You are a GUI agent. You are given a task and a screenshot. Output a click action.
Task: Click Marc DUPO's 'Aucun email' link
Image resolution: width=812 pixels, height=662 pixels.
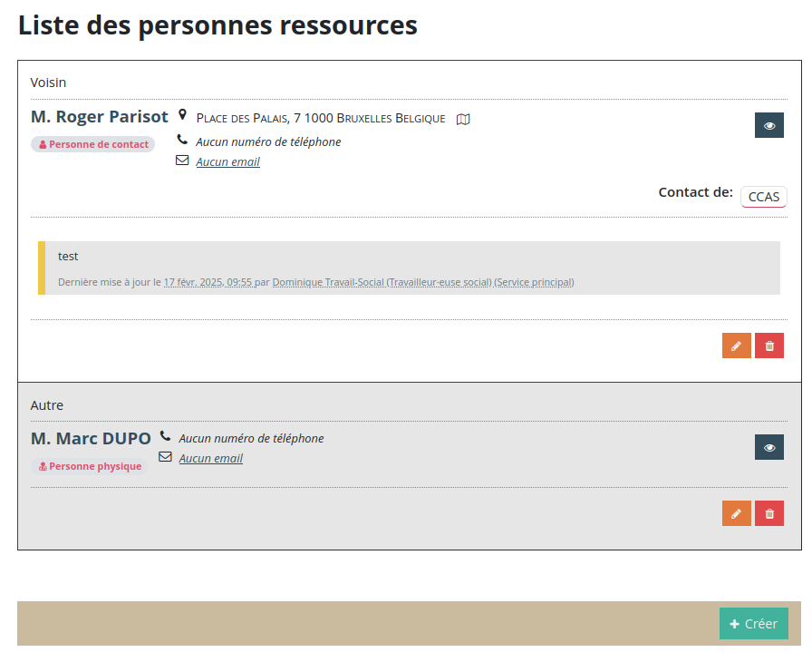click(x=210, y=459)
